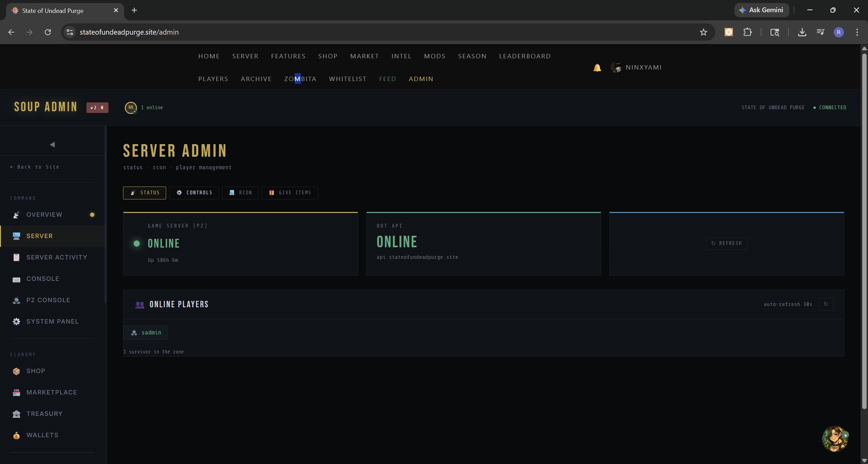Refresh the online players list icon

[826, 304]
